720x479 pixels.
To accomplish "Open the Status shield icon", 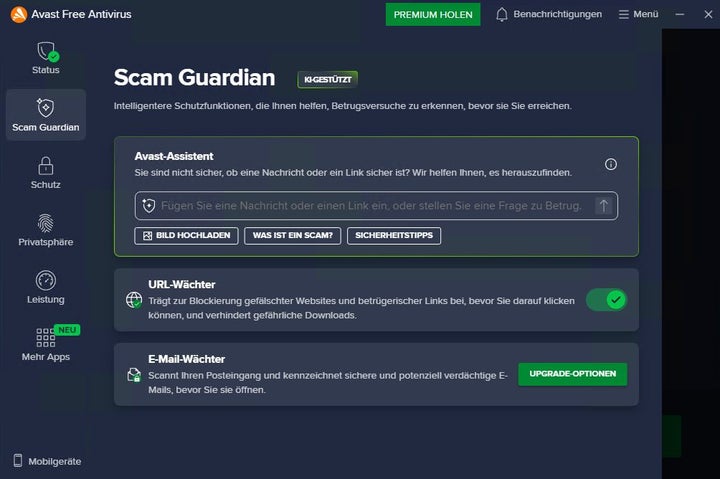I will 46,52.
